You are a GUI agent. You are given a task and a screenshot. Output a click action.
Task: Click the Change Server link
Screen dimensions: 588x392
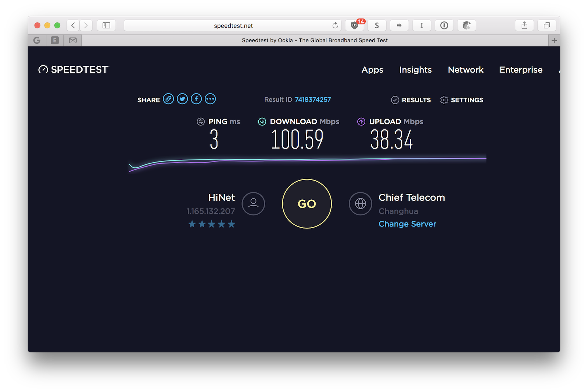coord(407,224)
